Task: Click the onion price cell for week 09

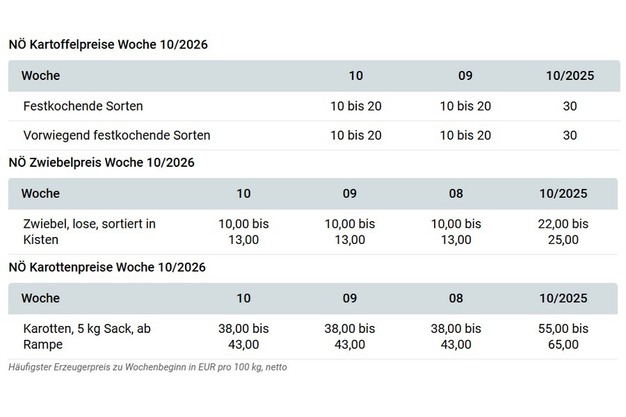Action: (x=350, y=232)
